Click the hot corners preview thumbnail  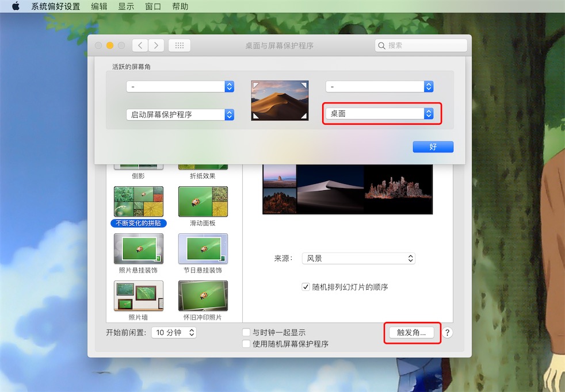coord(280,101)
